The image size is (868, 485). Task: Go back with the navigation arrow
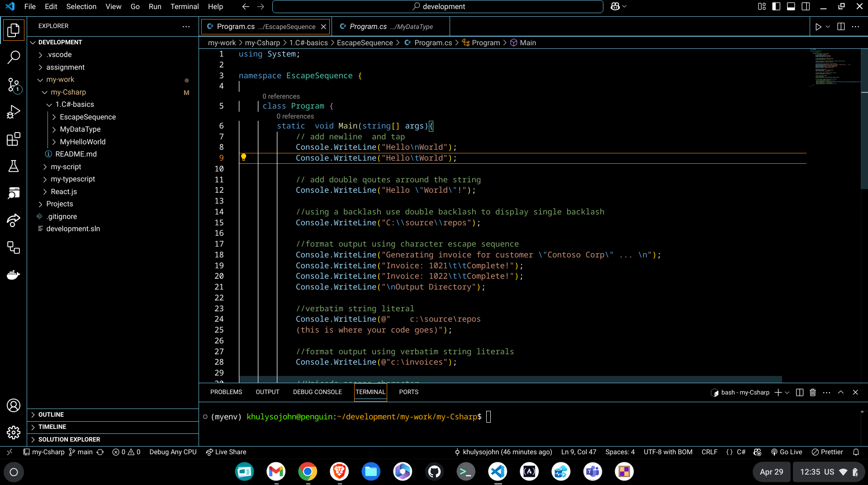[246, 6]
